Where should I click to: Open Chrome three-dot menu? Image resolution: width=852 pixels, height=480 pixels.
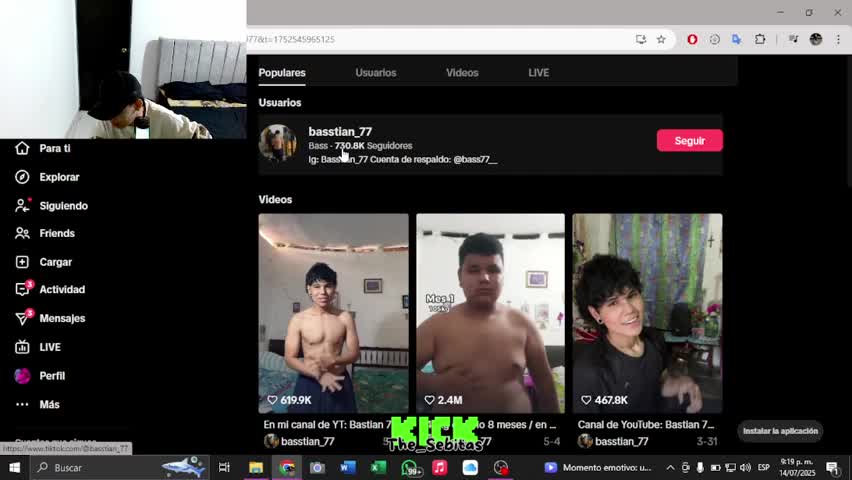pyautogui.click(x=838, y=39)
